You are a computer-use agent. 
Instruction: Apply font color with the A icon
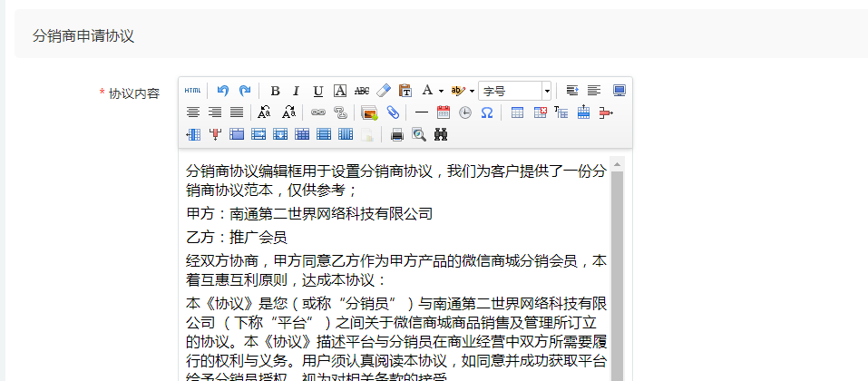pyautogui.click(x=427, y=91)
